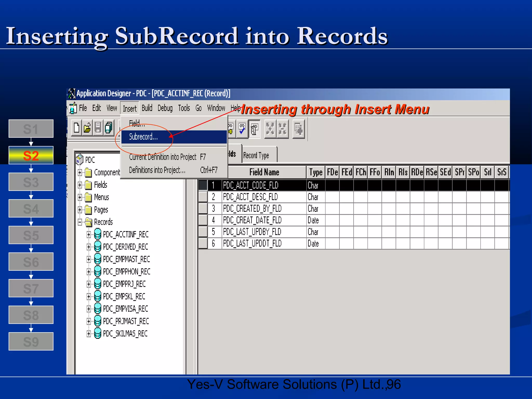Click the New document toolbar icon
532x399 pixels.
coord(77,128)
